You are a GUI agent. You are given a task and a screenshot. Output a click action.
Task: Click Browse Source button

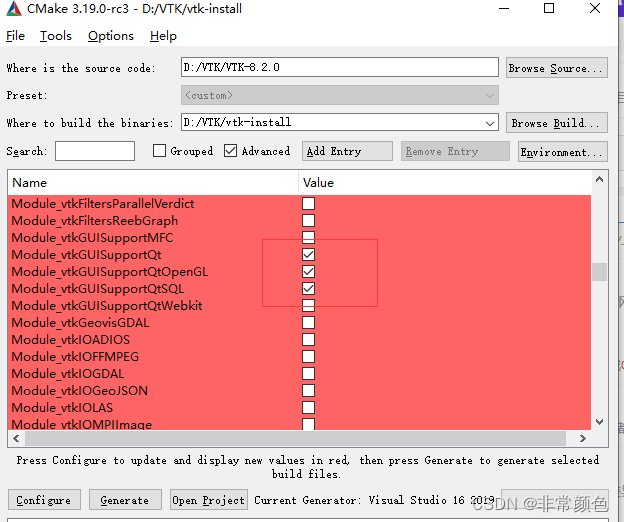556,68
